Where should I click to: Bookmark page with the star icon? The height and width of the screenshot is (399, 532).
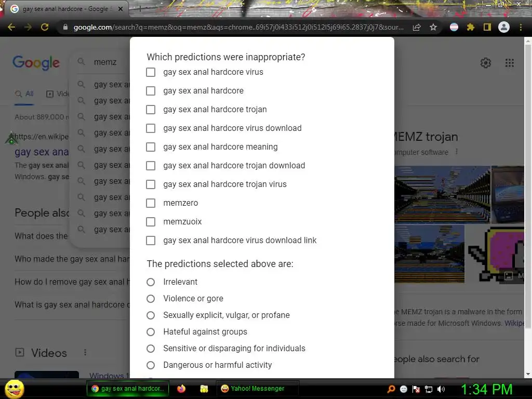point(433,27)
